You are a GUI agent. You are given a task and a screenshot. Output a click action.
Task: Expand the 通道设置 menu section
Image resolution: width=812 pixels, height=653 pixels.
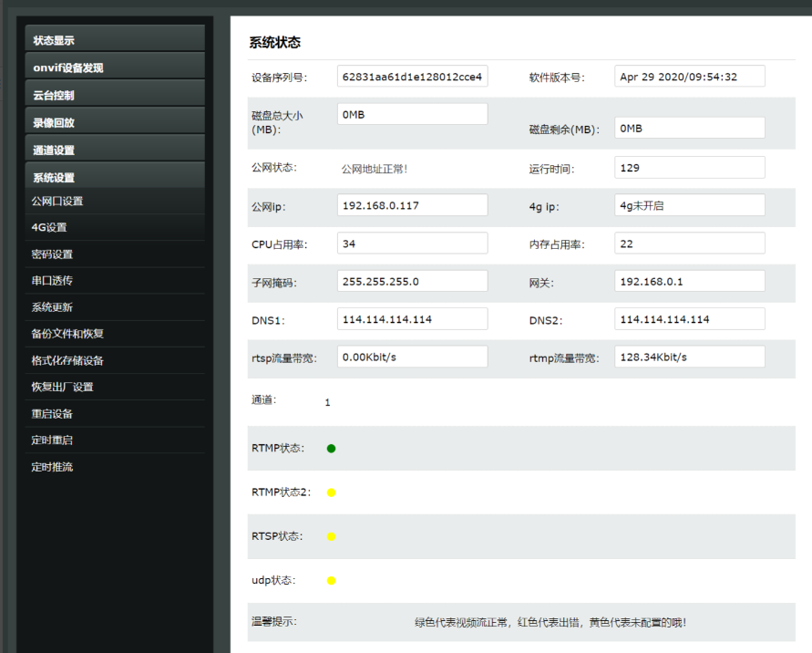coord(115,149)
